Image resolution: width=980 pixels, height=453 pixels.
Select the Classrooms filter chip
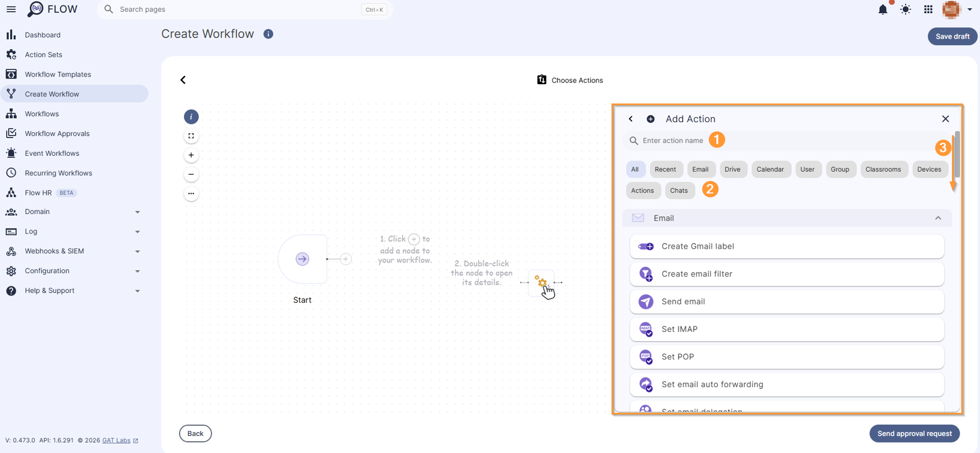coord(883,170)
